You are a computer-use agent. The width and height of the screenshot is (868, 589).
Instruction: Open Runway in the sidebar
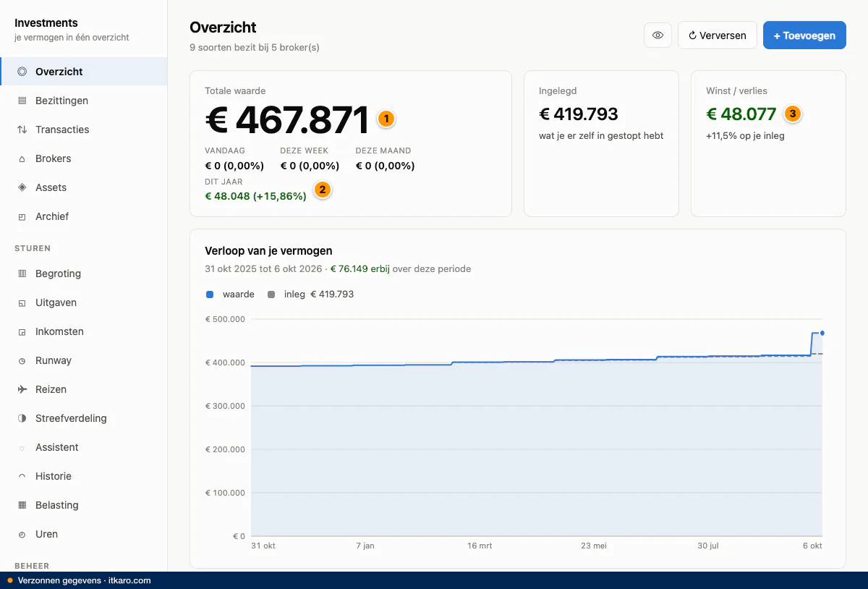[x=84, y=360]
